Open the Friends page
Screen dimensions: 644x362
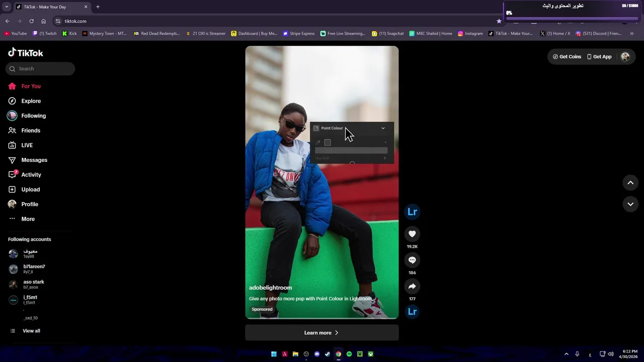pyautogui.click(x=30, y=130)
